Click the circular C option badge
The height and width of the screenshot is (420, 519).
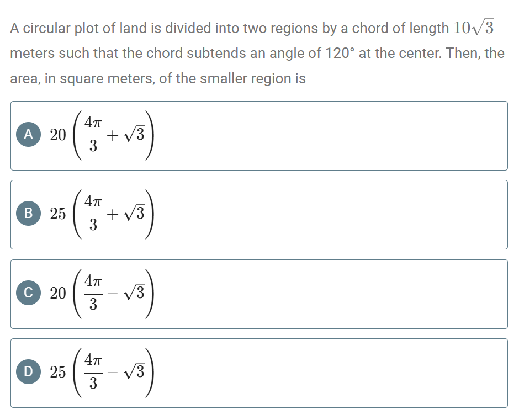pyautogui.click(x=28, y=293)
